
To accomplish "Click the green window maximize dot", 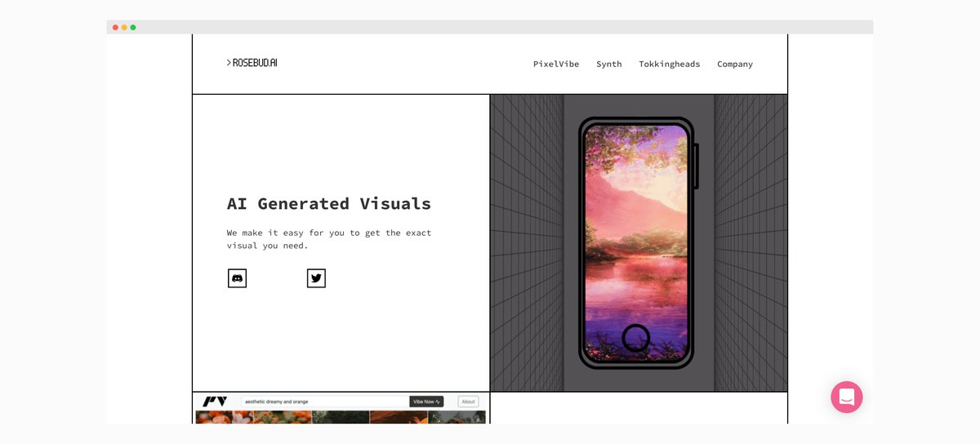I will click(x=133, y=28).
